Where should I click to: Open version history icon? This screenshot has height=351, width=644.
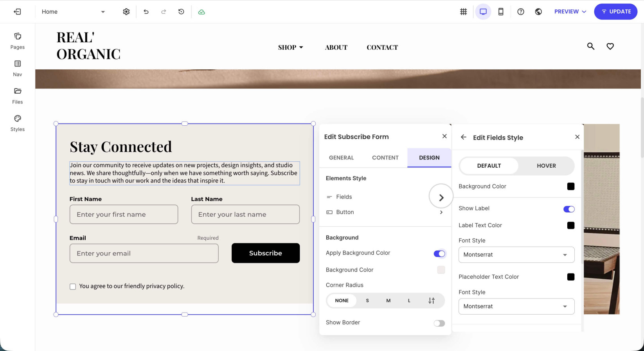(x=181, y=12)
